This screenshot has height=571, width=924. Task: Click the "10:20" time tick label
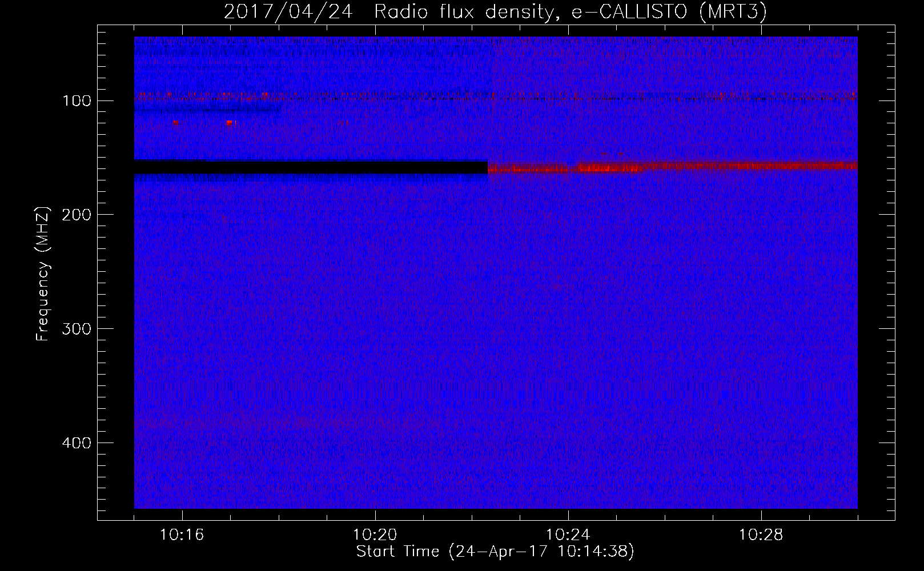coord(375,535)
